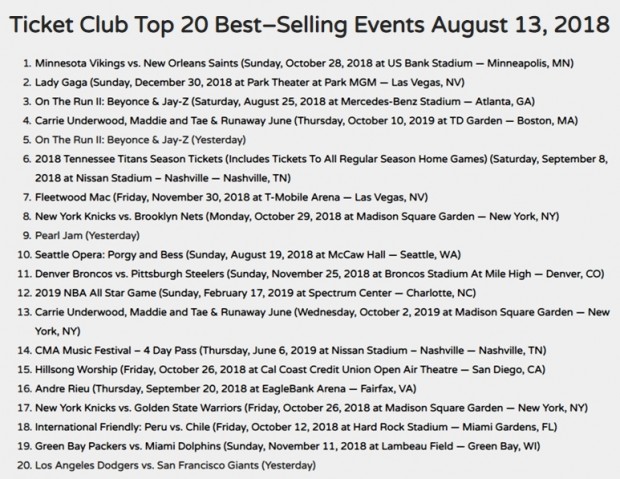620x479 pixels.
Task: Open Andre Rieu EagleBank Arena event
Action: (225, 389)
